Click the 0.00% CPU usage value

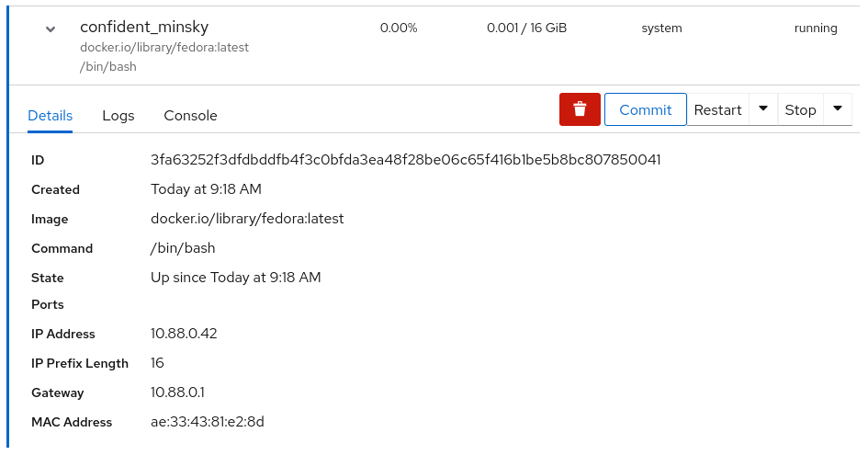coord(399,28)
